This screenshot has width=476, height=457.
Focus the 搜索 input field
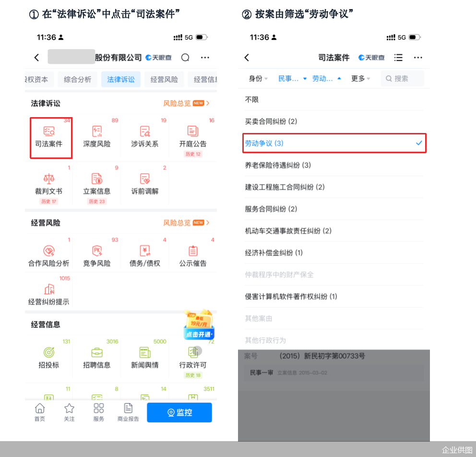pyautogui.click(x=402, y=79)
